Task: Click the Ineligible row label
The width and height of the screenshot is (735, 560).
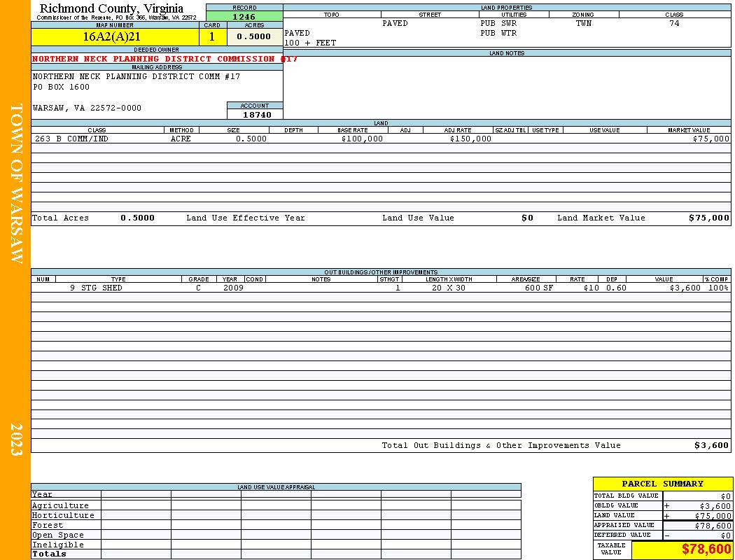Action: pyautogui.click(x=57, y=545)
